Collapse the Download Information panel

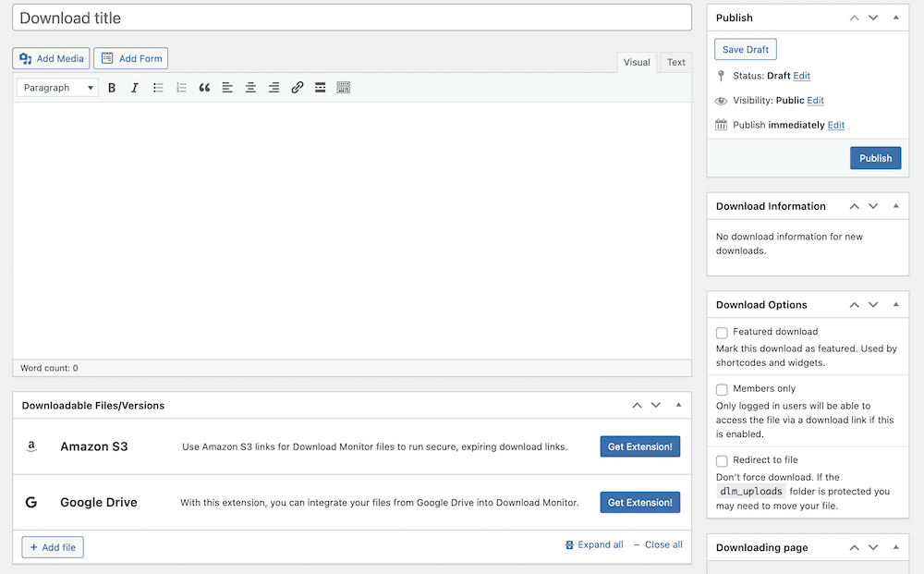tap(895, 206)
